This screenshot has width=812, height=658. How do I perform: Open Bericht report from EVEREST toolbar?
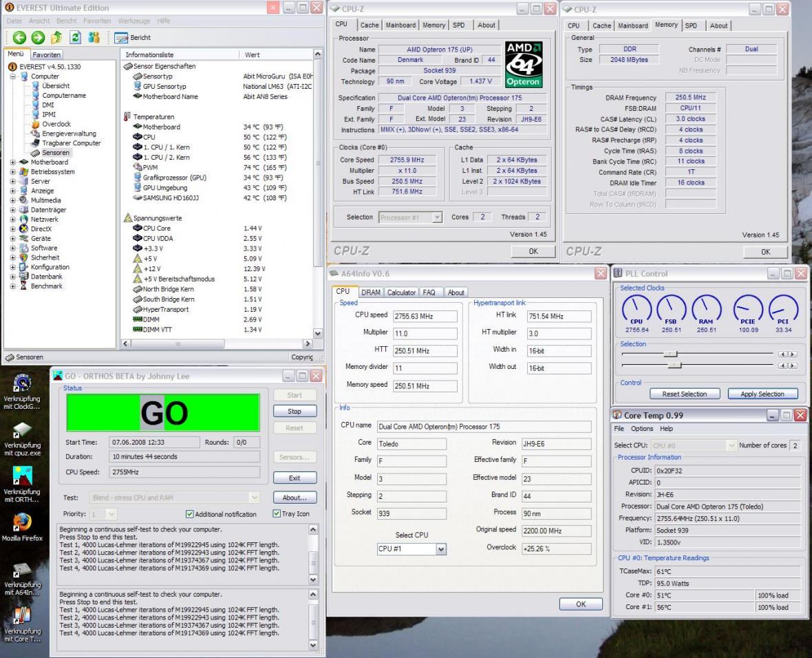pyautogui.click(x=133, y=38)
